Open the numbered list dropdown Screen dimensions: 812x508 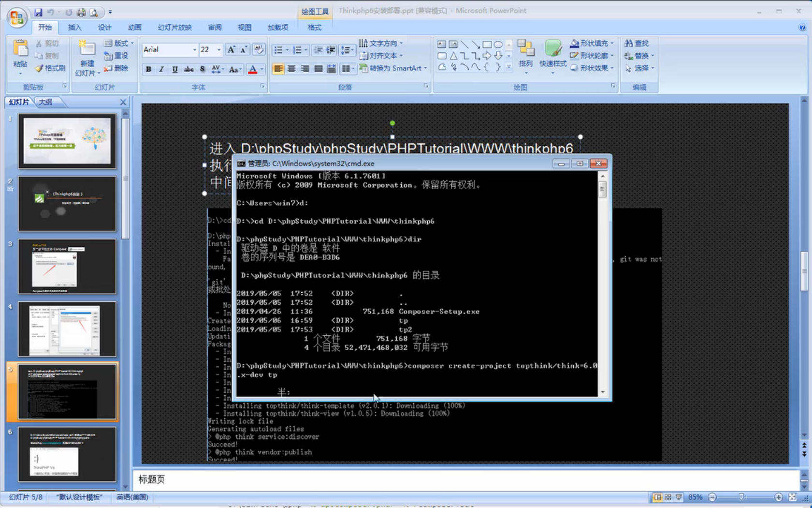(x=306, y=50)
